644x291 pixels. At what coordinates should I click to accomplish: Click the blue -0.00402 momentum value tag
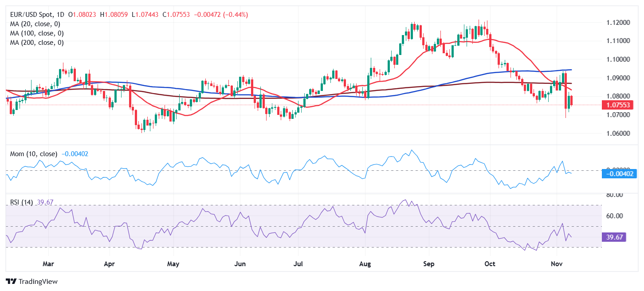[617, 173]
